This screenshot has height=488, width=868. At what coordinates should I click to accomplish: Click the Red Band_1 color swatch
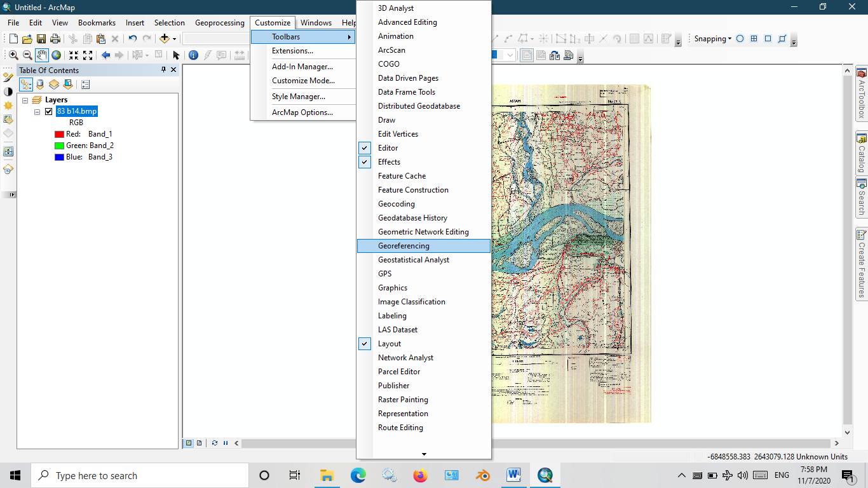[59, 133]
